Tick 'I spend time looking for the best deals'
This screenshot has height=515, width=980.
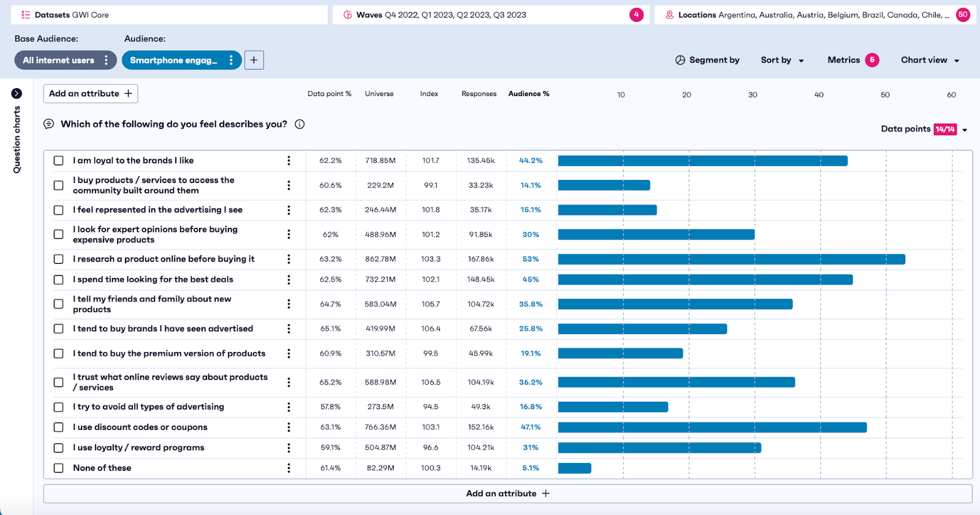[x=59, y=280]
